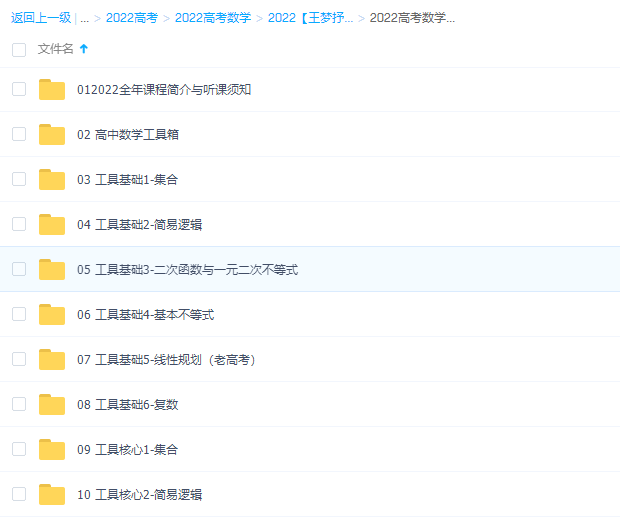620x529 pixels.
Task: Open folder named 07 工具基础5-线性规划（老高考）
Action: click(166, 360)
